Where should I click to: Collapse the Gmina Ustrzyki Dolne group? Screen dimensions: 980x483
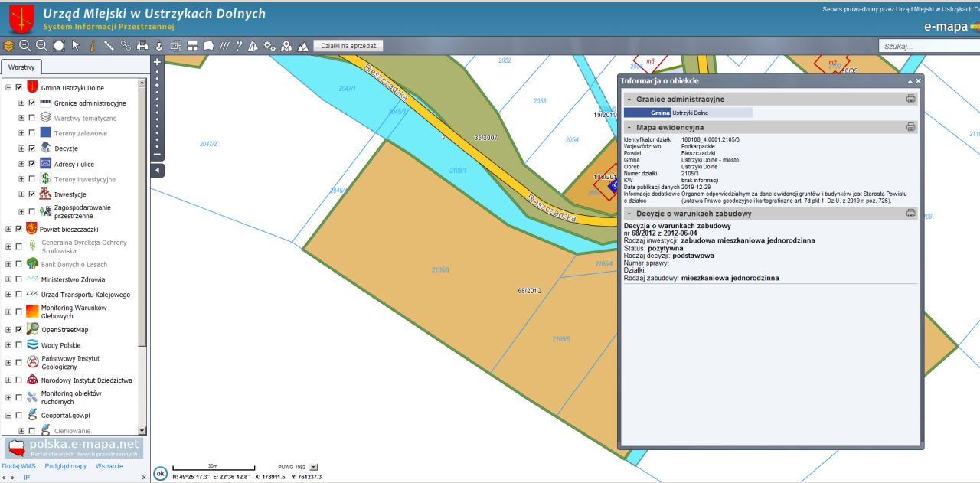point(8,88)
